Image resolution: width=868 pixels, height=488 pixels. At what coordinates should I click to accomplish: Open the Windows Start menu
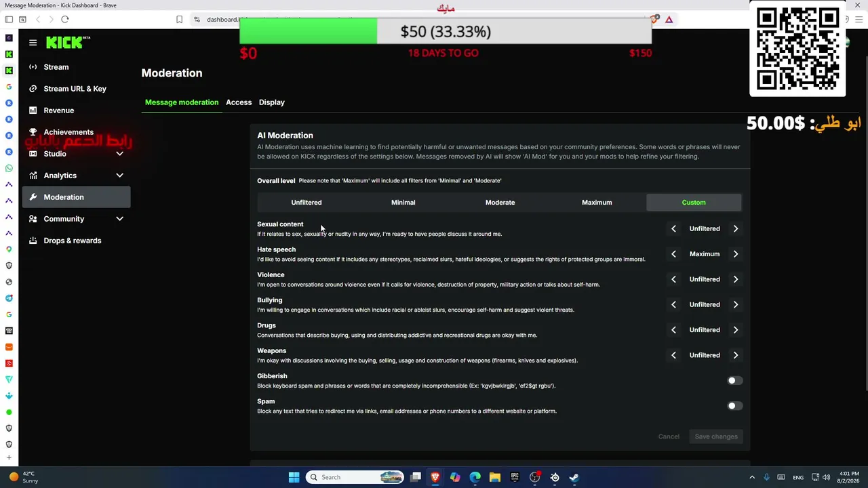[x=294, y=477]
